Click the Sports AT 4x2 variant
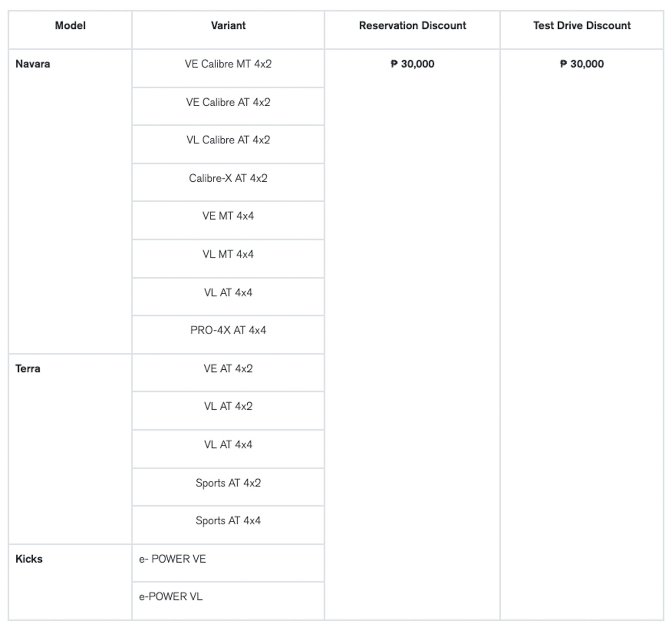The height and width of the screenshot is (634, 672). coord(228,483)
